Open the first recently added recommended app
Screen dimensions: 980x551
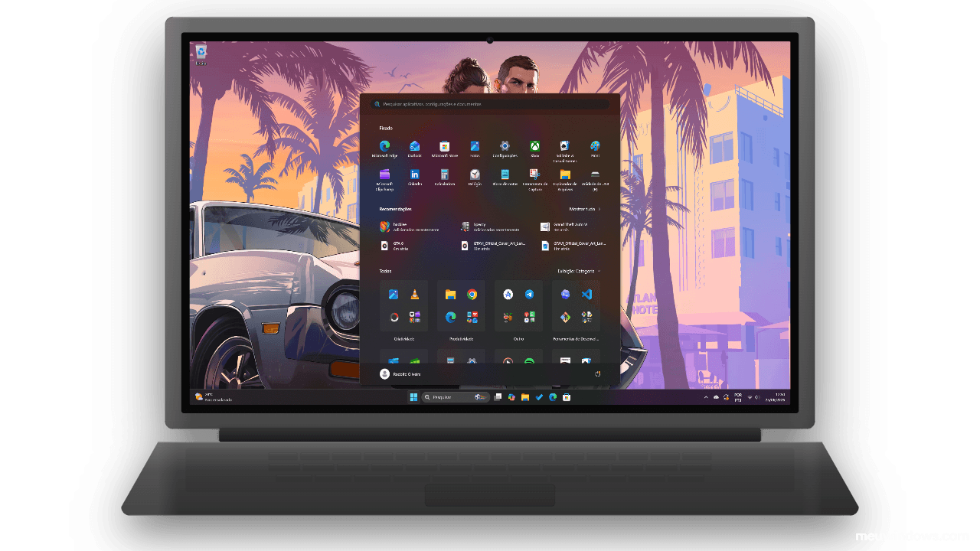(x=410, y=227)
